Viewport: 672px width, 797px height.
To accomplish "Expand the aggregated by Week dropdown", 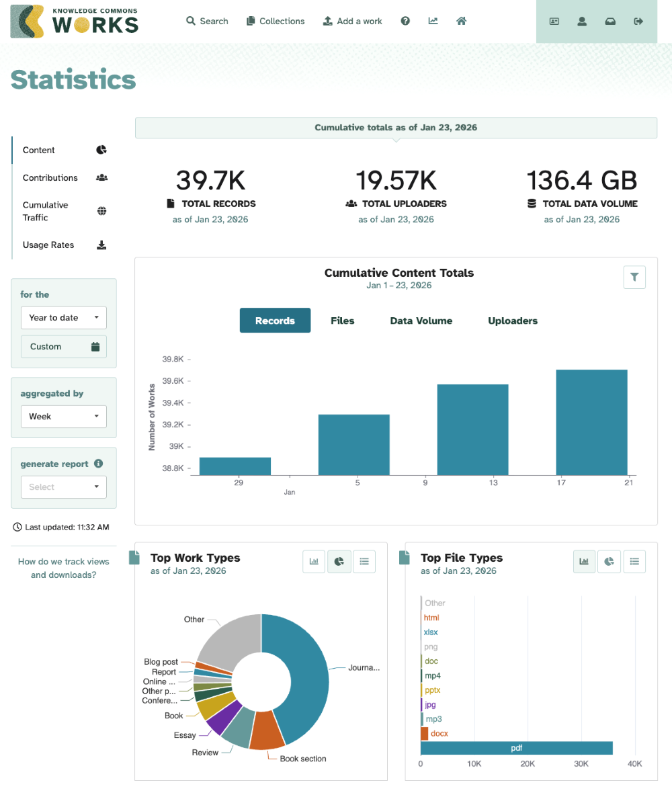I will point(63,416).
